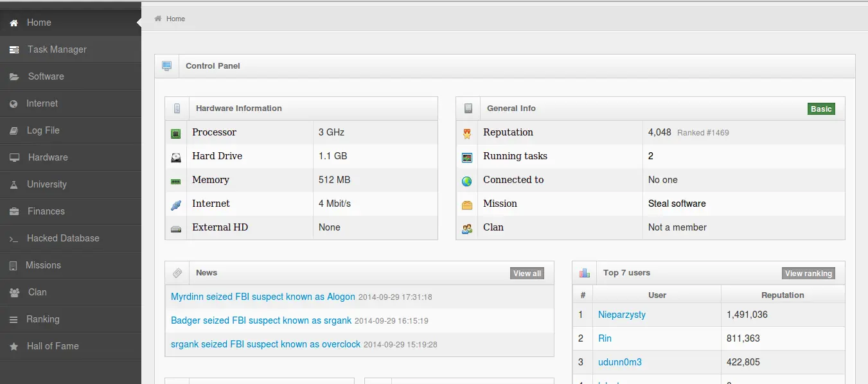
Task: Click the Missions building icon
Action: coord(13,265)
